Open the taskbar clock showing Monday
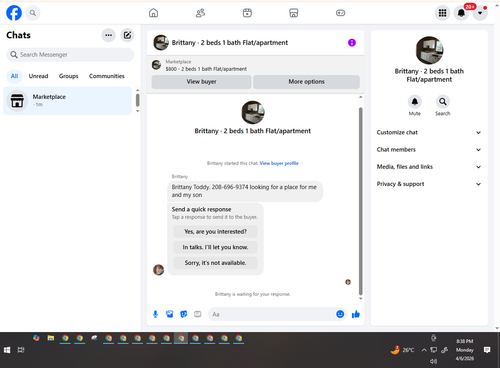The width and height of the screenshot is (500, 368). [465, 350]
